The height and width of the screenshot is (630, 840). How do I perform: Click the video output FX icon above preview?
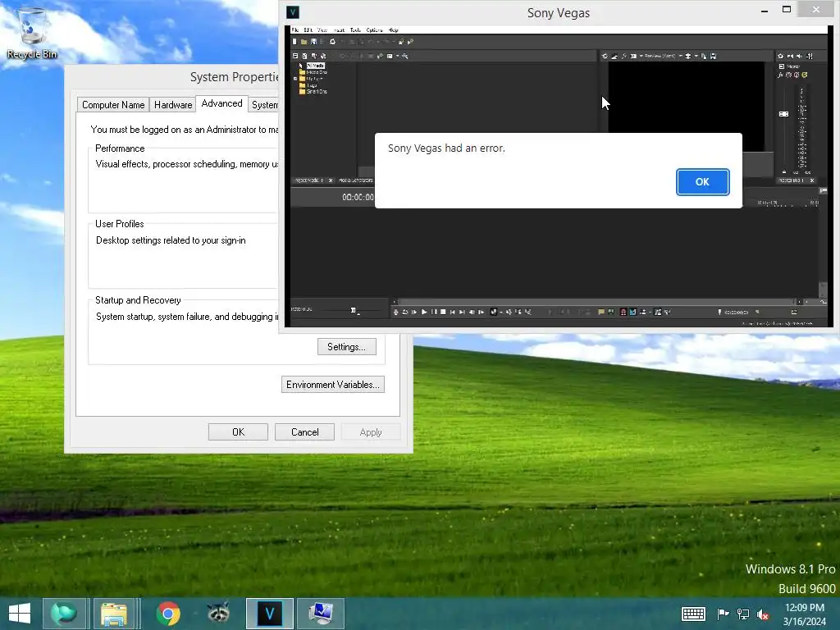624,56
